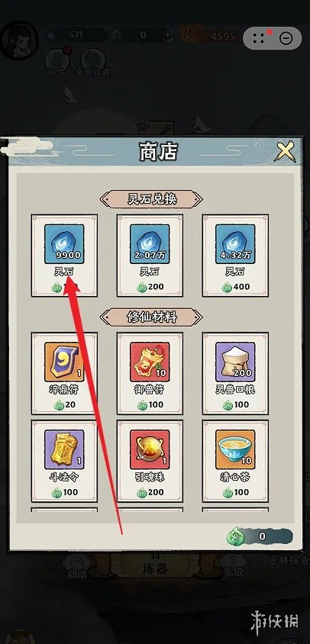Pick the 淬鼎符 talisman item
The image size is (310, 644).
point(64,373)
